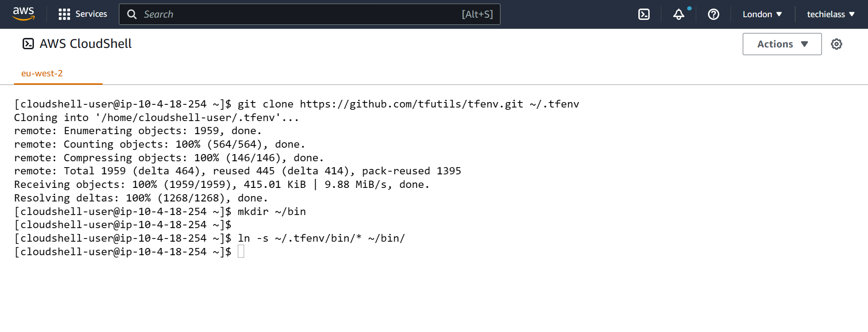The image size is (868, 332).
Task: Click the AWS logo
Action: point(24,14)
